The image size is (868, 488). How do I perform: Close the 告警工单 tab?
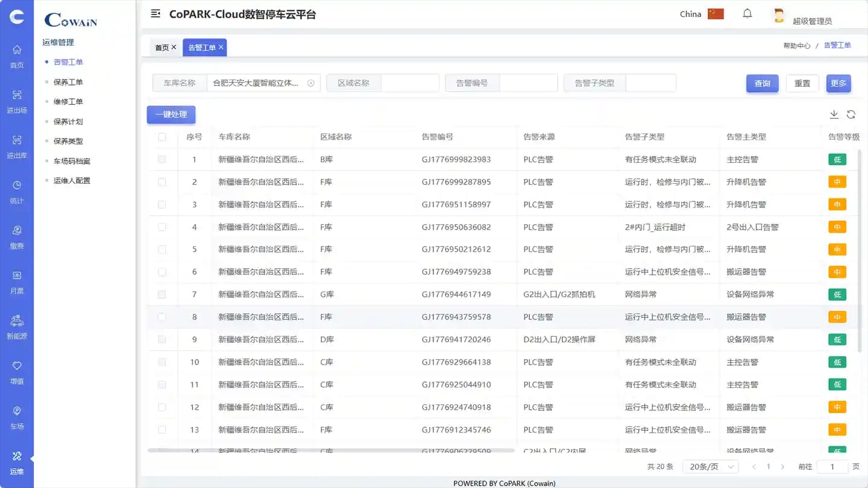[221, 47]
